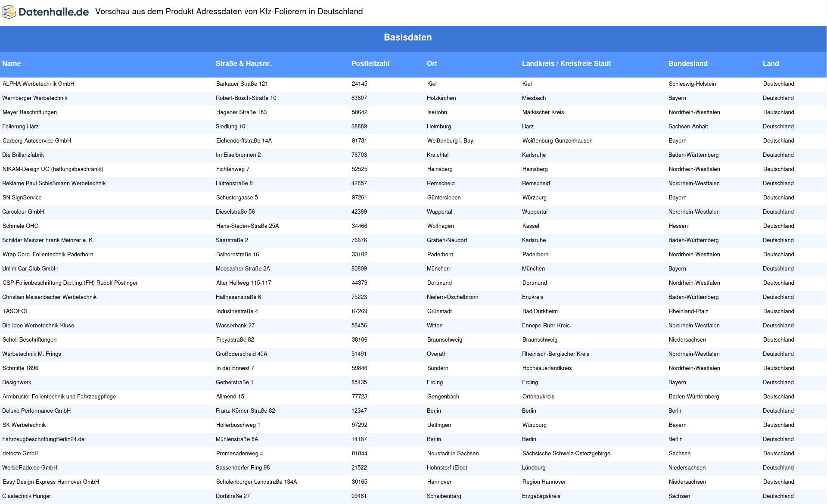Click Deluxe Performance GmbH name cell
Viewport: 827px width, 504px height.
pyautogui.click(x=37, y=411)
